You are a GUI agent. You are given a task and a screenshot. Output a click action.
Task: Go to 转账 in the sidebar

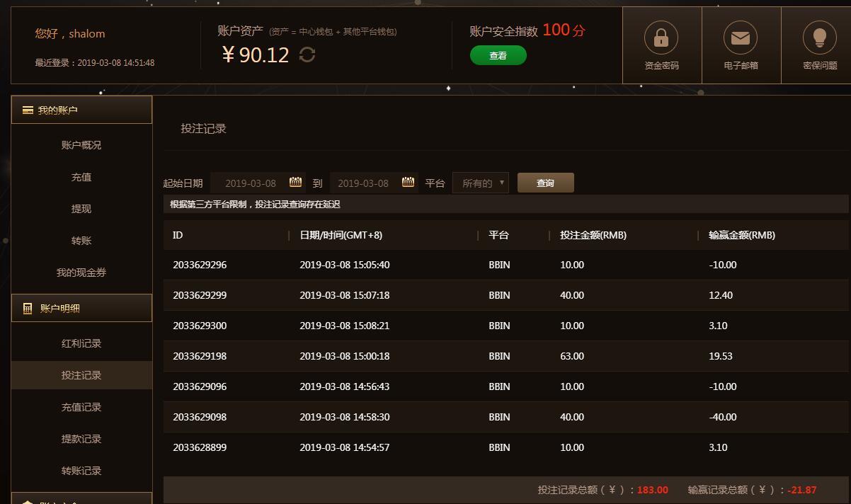click(x=81, y=241)
